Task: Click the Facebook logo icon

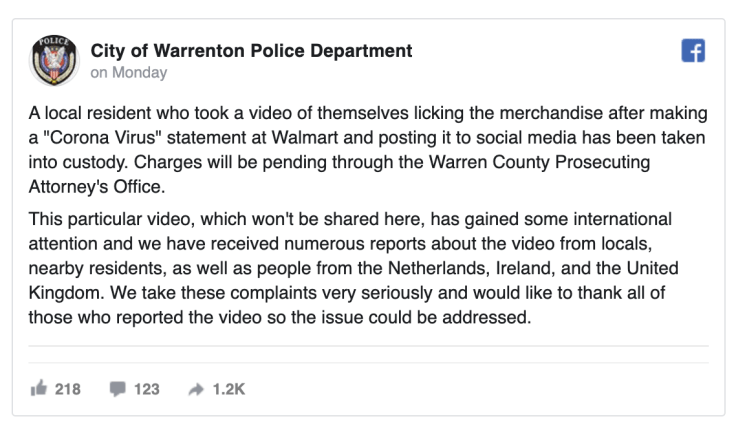Action: (x=693, y=51)
